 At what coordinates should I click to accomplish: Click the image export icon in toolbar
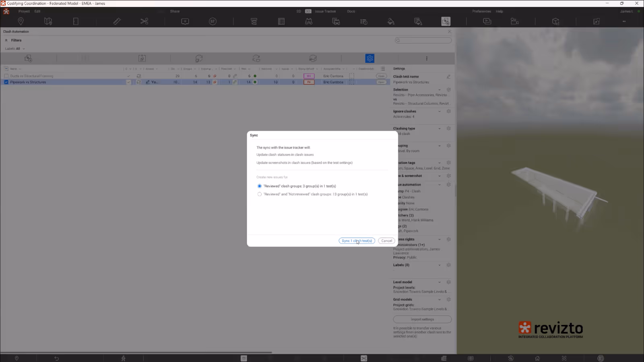[597, 21]
